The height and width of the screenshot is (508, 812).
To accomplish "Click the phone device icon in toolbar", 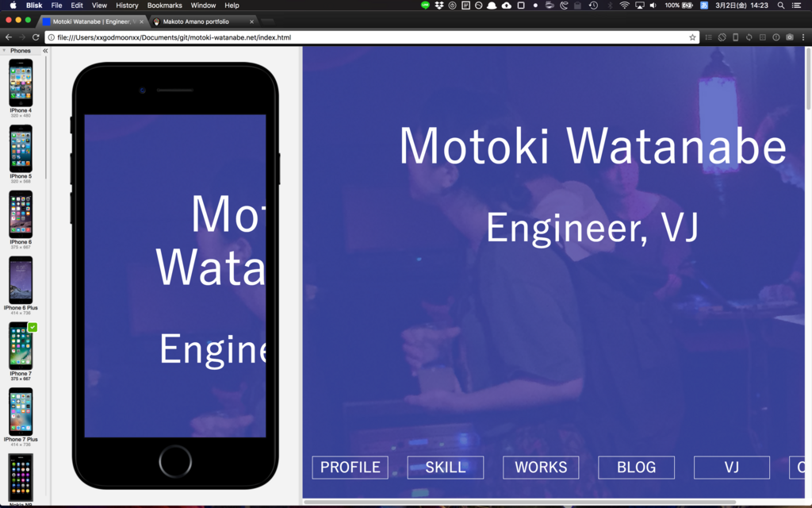I will click(735, 37).
